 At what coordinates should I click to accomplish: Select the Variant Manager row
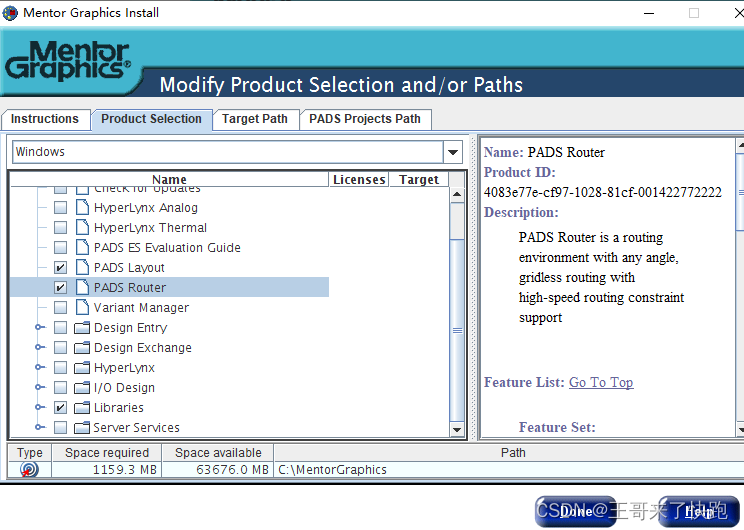click(x=169, y=307)
